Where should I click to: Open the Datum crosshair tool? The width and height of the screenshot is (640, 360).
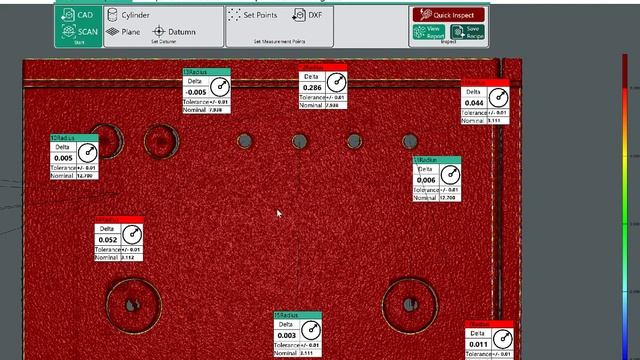click(x=174, y=31)
